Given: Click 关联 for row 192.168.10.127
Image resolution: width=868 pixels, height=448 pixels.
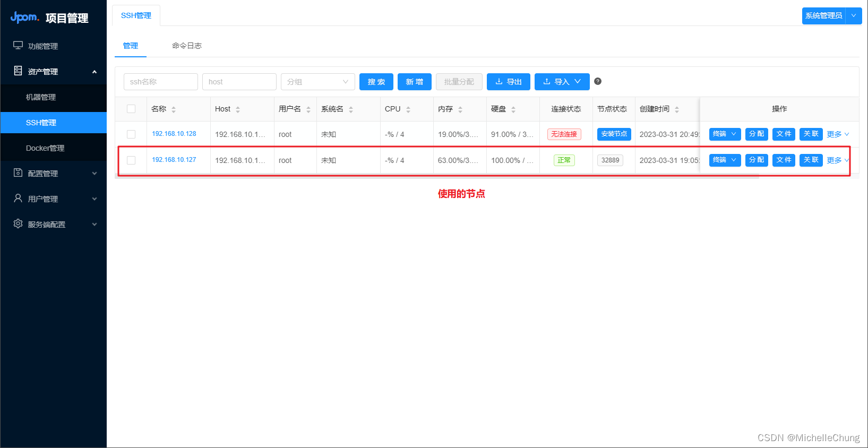Looking at the screenshot, I should (811, 160).
